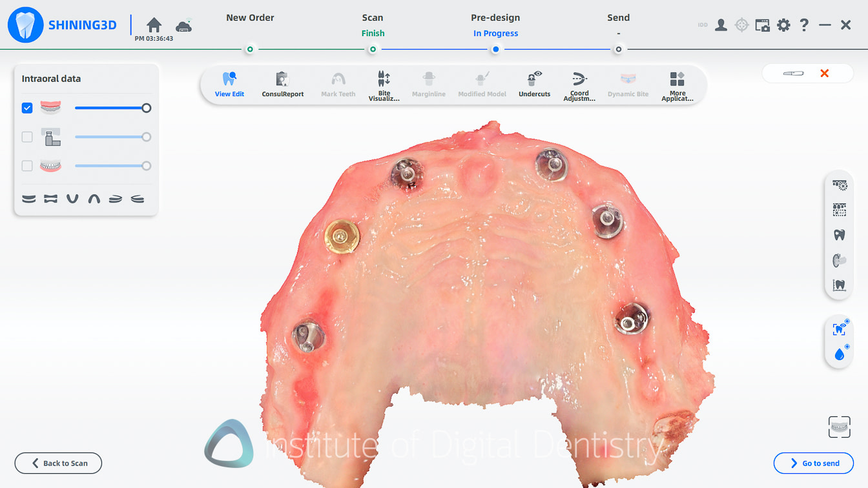The height and width of the screenshot is (488, 868).
Task: Activate the View Edit tool
Action: coord(229,85)
